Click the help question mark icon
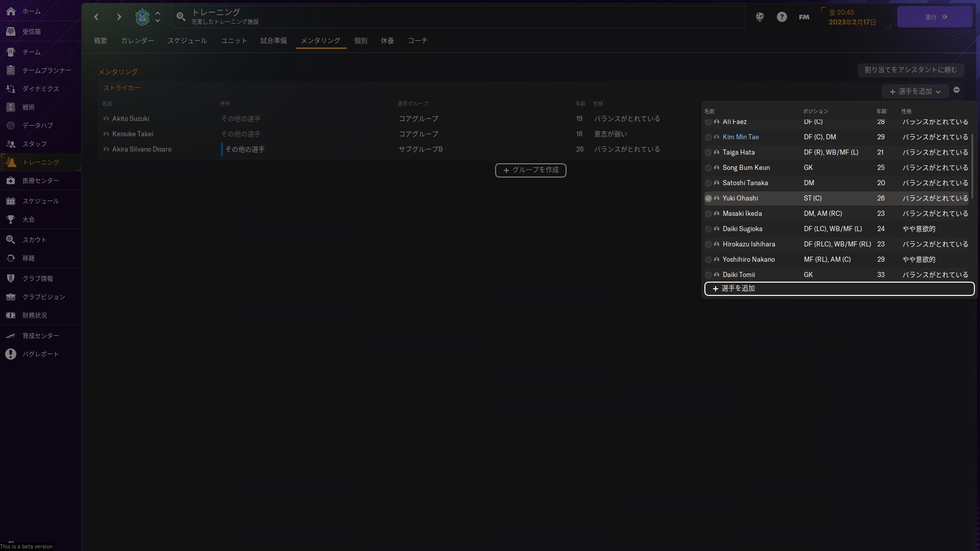980x551 pixels. [781, 17]
